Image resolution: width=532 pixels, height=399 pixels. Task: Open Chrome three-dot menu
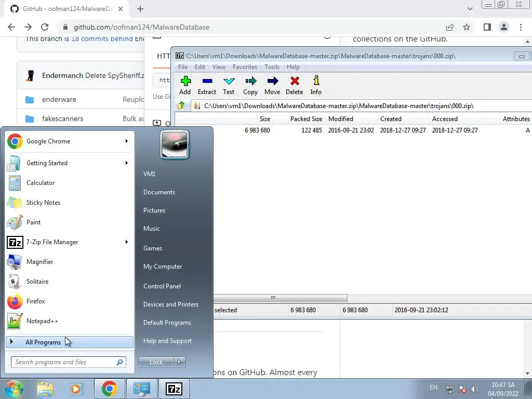point(521,27)
